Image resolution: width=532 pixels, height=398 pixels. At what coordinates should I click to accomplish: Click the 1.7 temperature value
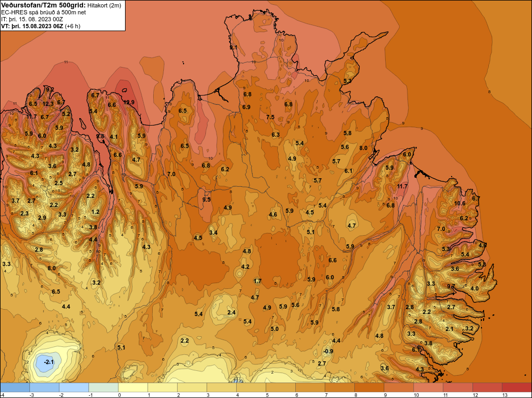(257, 281)
